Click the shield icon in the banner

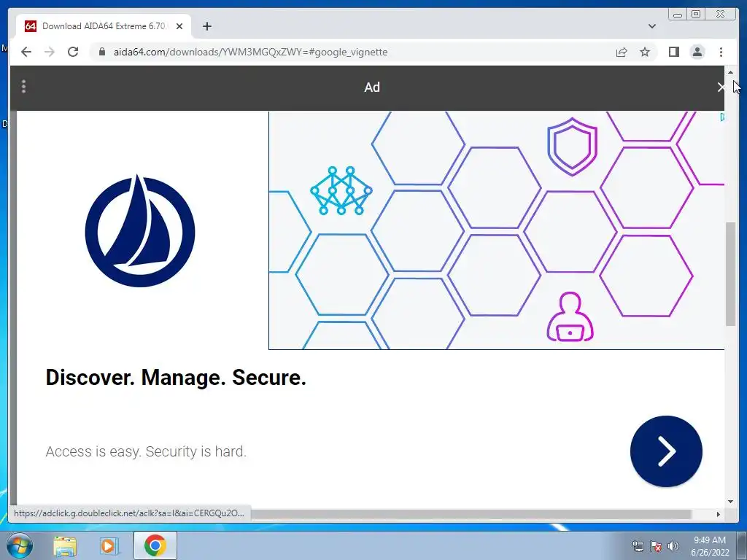coord(572,147)
